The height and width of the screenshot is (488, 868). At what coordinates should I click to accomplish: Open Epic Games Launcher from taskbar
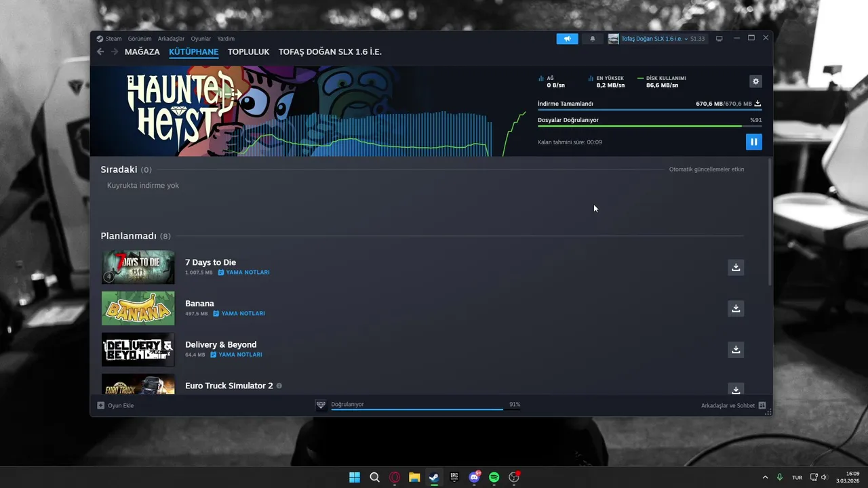pos(454,477)
